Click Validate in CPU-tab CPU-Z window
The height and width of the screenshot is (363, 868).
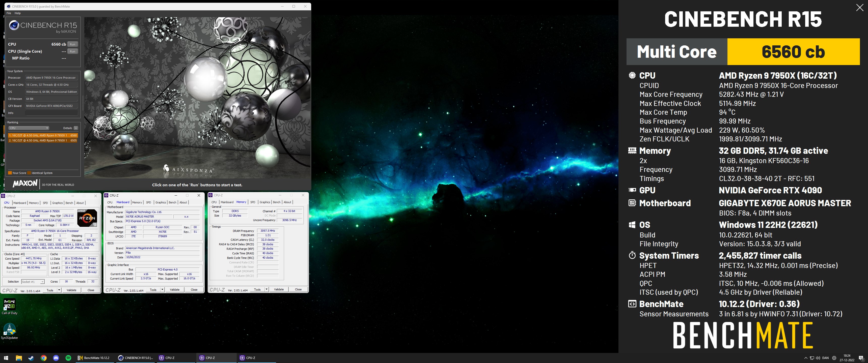click(x=71, y=290)
